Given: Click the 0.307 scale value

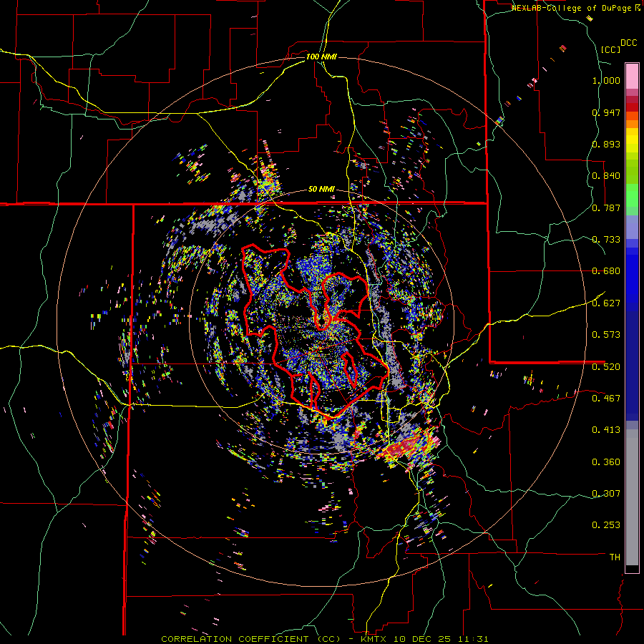Looking at the screenshot, I should [606, 494].
